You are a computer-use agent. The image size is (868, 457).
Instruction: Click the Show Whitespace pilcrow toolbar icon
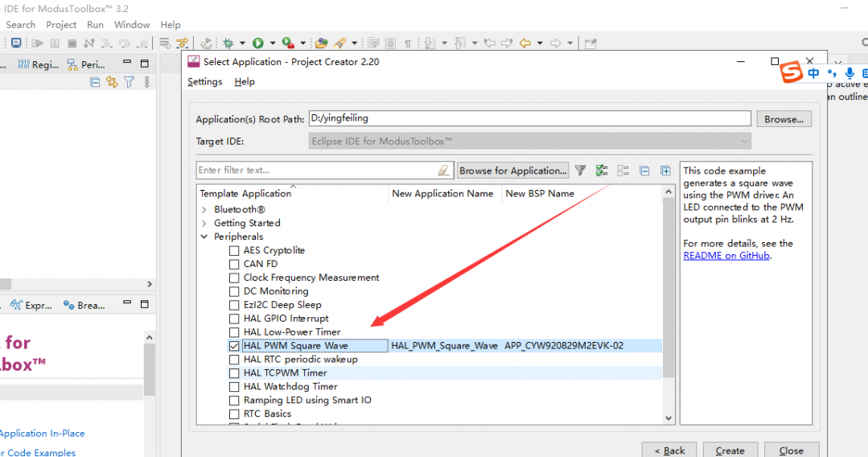[x=407, y=43]
